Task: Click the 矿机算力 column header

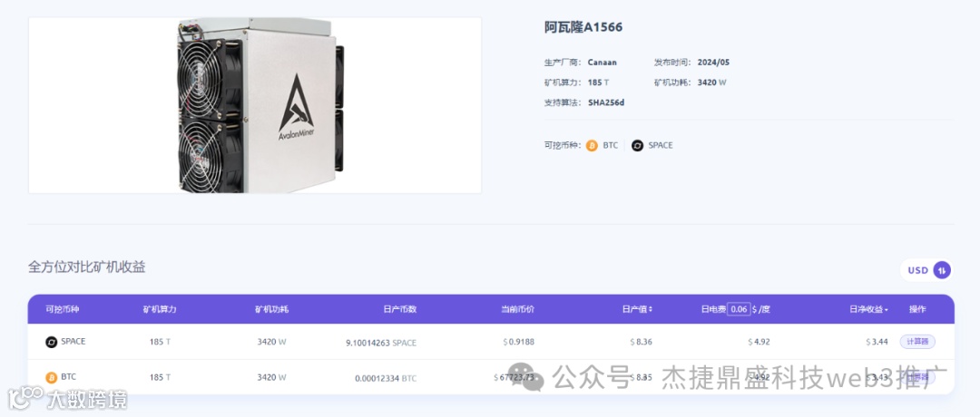Action: [x=160, y=309]
